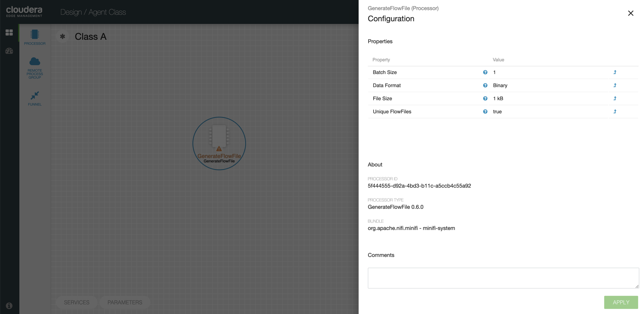Close the Configuration panel
Screen dimensions: 644x314
pos(631,13)
